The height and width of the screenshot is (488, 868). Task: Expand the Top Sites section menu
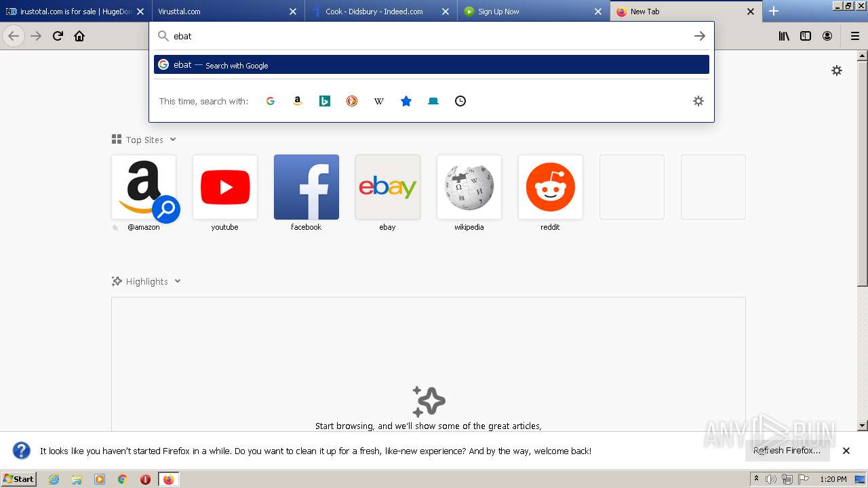click(173, 140)
